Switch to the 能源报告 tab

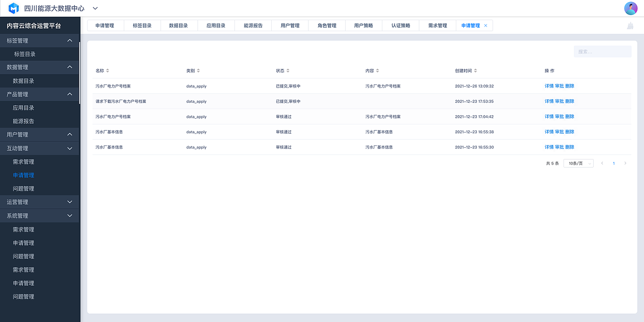click(x=253, y=25)
